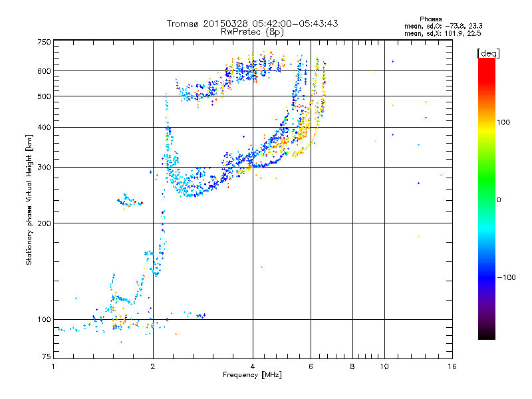The image size is (532, 399).
Task: Click the 'Phases' heading text
Action: 430,19
